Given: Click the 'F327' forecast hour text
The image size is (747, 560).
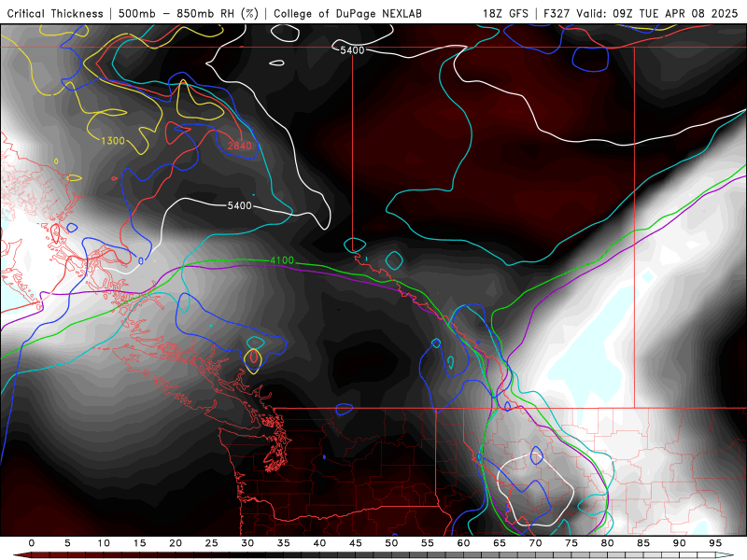Looking at the screenshot, I should (556, 13).
